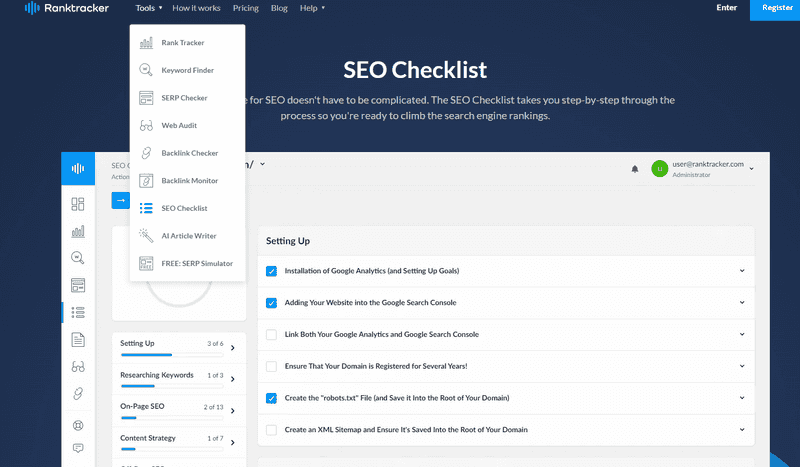Click the AI Article Writer wand icon
800x467 pixels.
(x=146, y=236)
